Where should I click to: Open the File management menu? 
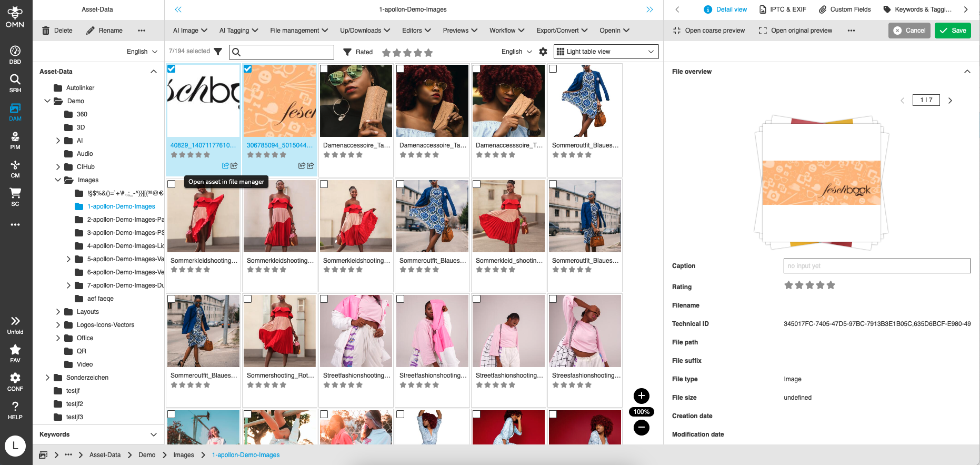pyautogui.click(x=299, y=31)
